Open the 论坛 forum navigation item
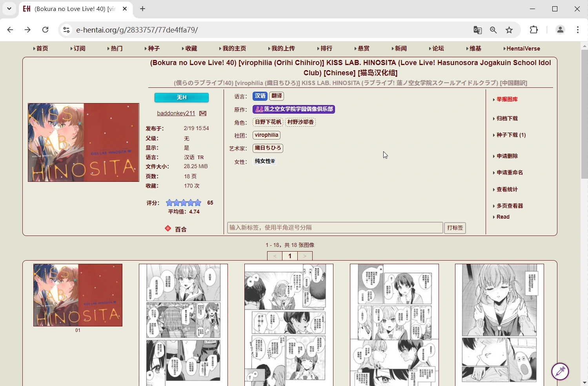The height and width of the screenshot is (386, 588). coord(437,48)
